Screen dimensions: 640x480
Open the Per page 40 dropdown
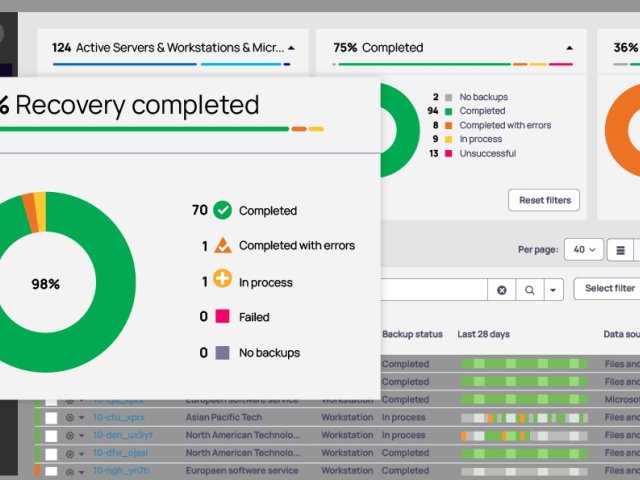[584, 249]
